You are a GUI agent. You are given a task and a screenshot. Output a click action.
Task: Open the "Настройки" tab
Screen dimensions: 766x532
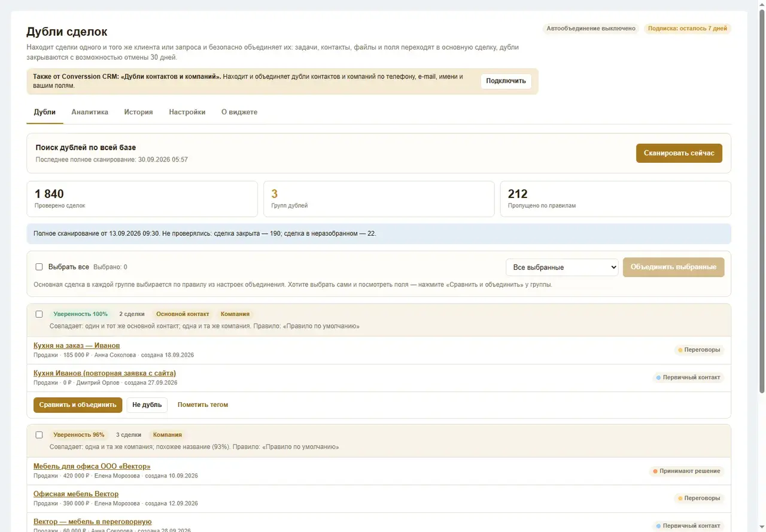tap(187, 112)
